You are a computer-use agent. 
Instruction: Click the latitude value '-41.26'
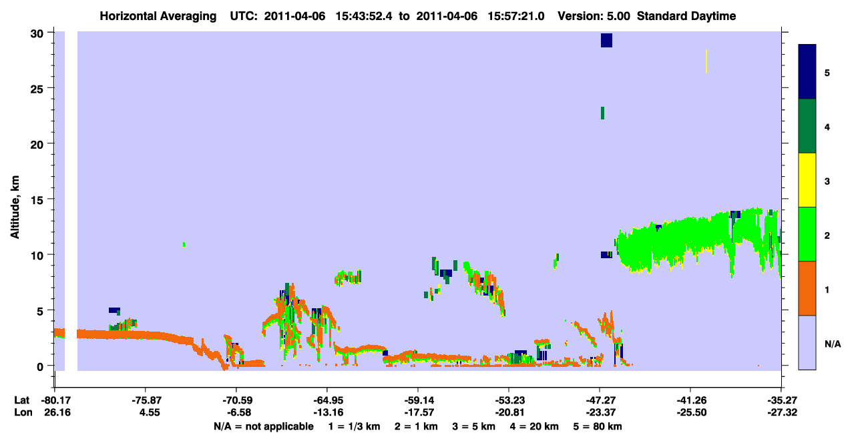(690, 400)
